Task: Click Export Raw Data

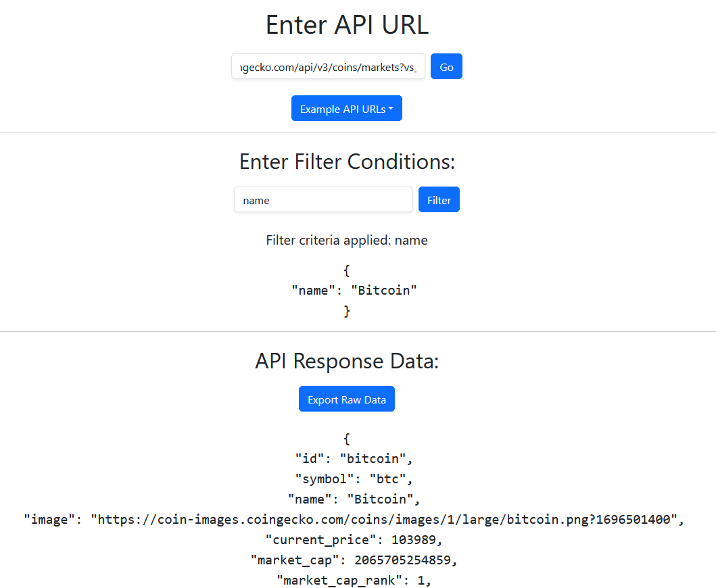Action: click(x=346, y=399)
